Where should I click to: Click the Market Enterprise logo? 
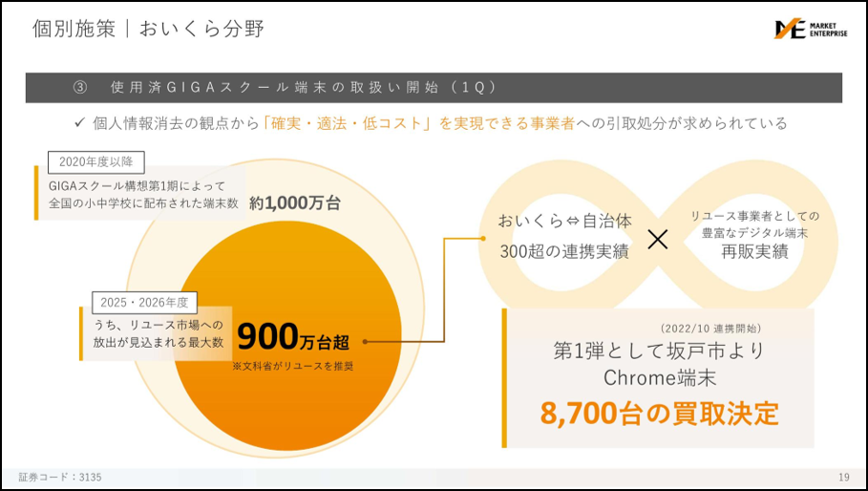(x=810, y=30)
